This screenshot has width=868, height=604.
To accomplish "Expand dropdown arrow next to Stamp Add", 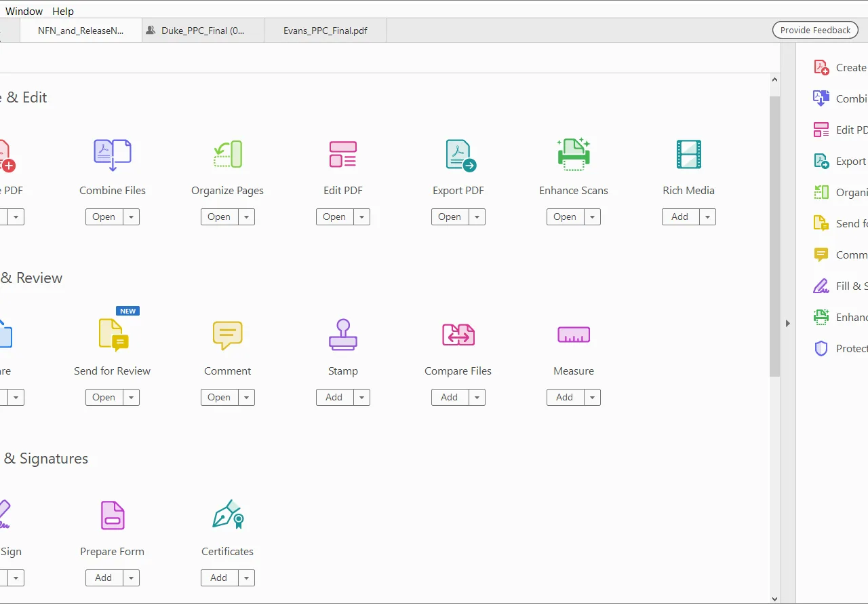I will 362,398.
